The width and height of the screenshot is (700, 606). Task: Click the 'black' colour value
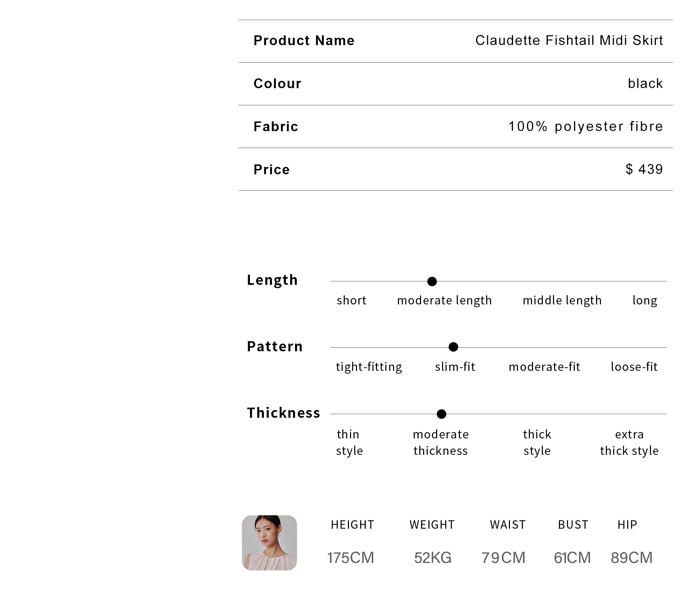[x=645, y=84]
